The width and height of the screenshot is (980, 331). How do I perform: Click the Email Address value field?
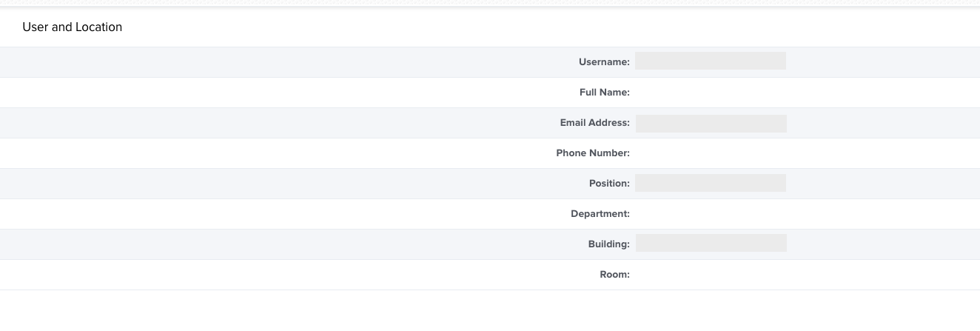tap(711, 124)
